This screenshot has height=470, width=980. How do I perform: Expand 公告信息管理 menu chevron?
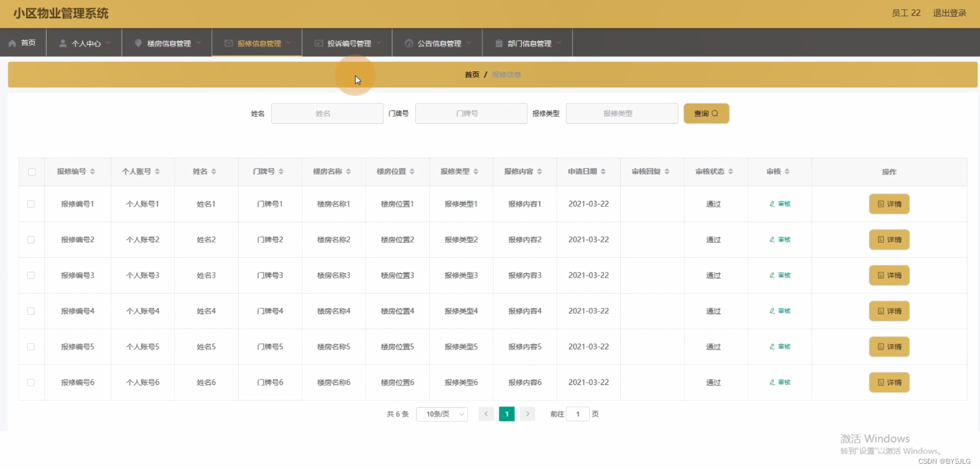(x=469, y=43)
